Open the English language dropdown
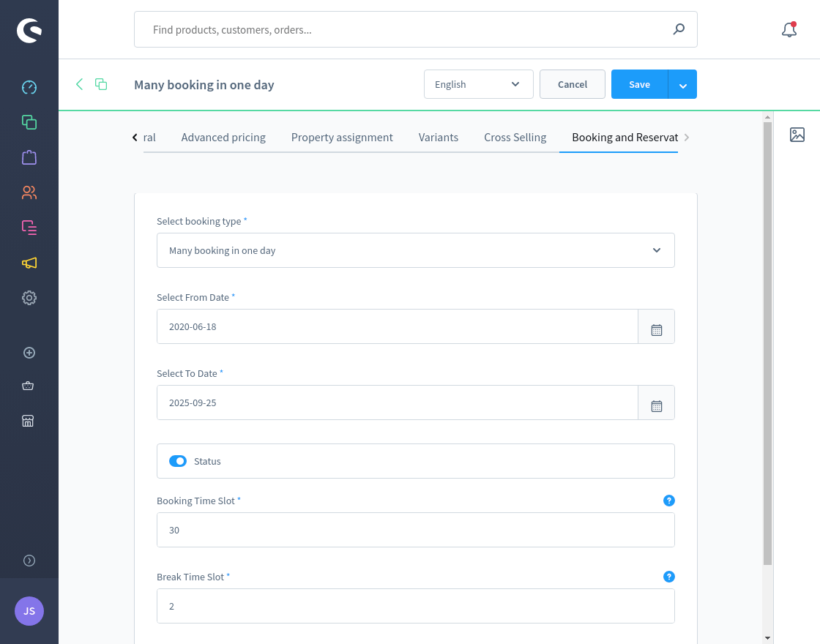The height and width of the screenshot is (644, 820). 479,84
